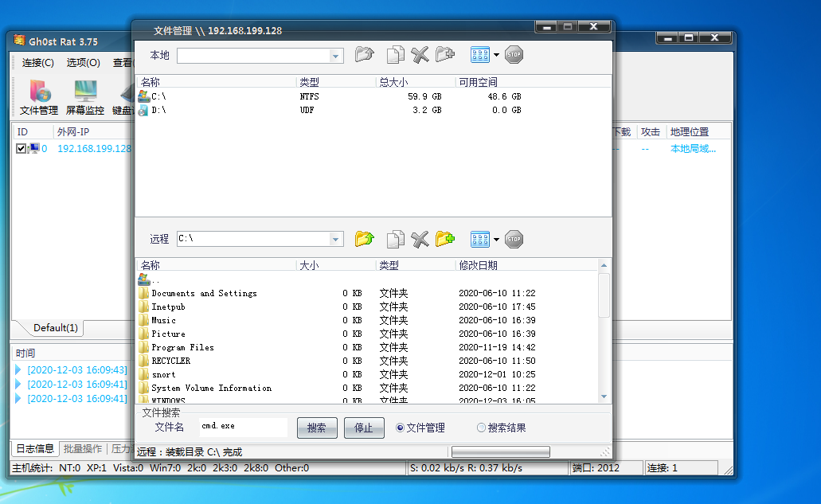The height and width of the screenshot is (504, 821).
Task: Click the ".." parent directory icon in the remote list
Action: pyautogui.click(x=144, y=279)
